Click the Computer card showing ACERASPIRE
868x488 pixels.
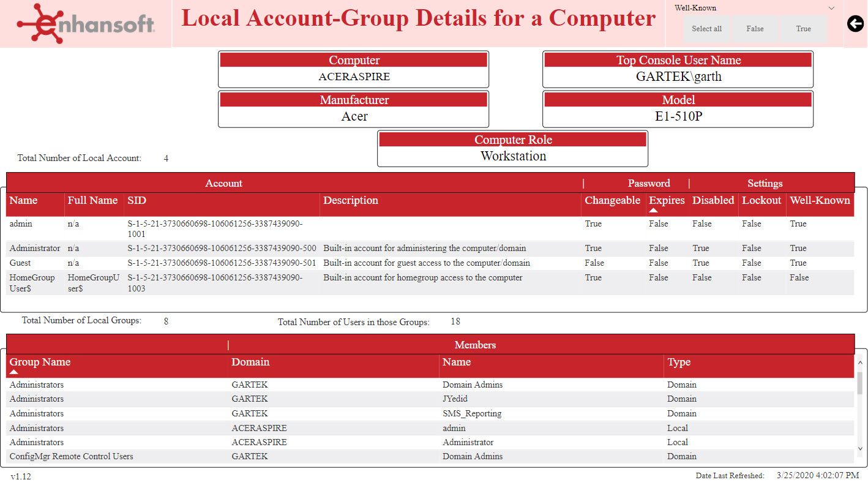[x=354, y=69]
